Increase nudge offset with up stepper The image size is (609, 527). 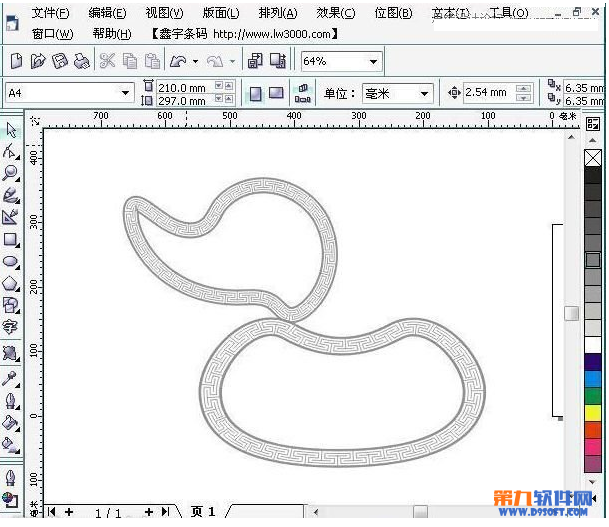coord(524,89)
